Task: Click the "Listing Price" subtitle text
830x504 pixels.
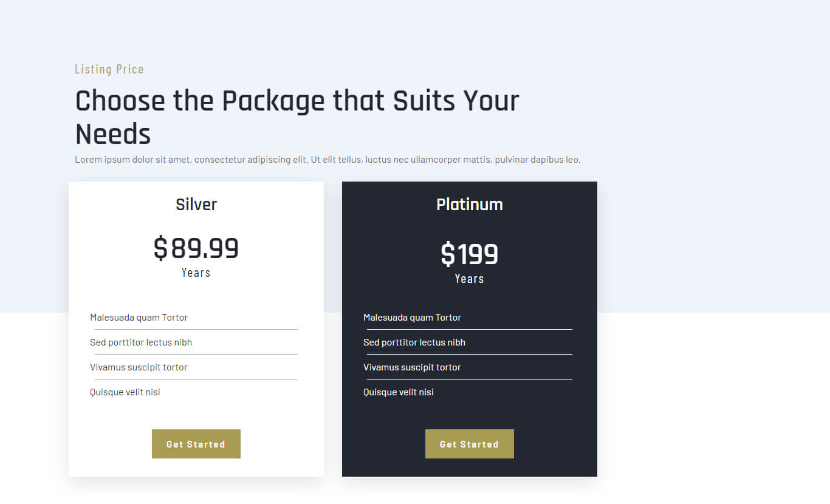Action: pos(109,69)
